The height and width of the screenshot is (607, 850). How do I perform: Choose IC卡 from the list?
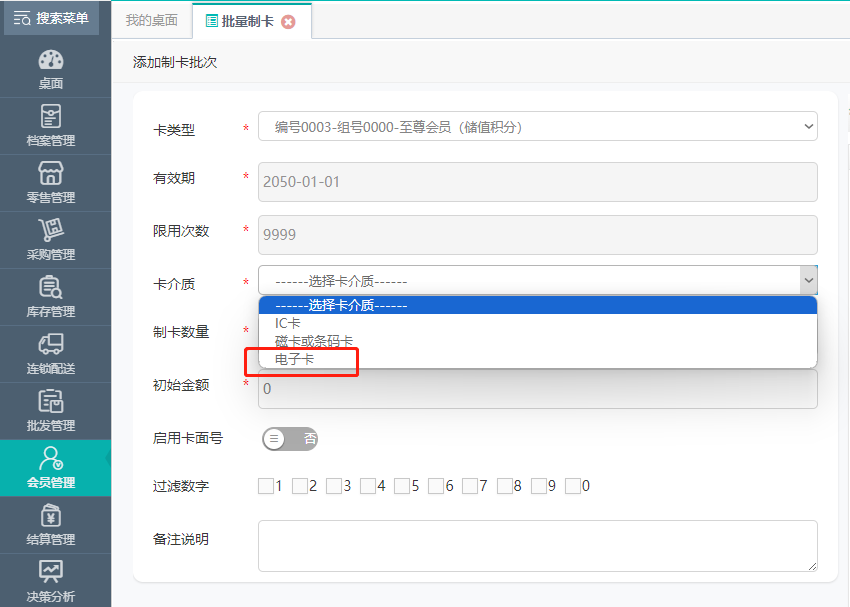(x=538, y=324)
